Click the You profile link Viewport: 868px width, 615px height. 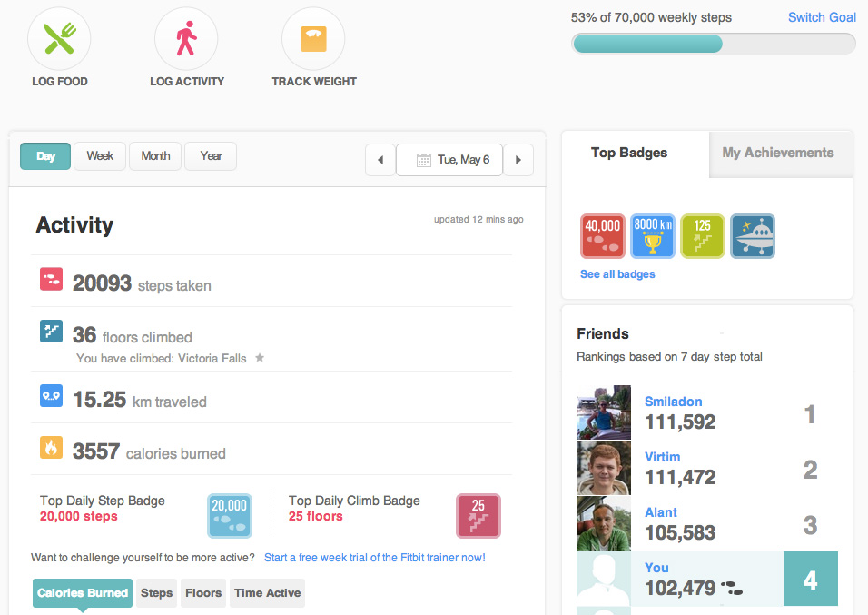pos(656,568)
